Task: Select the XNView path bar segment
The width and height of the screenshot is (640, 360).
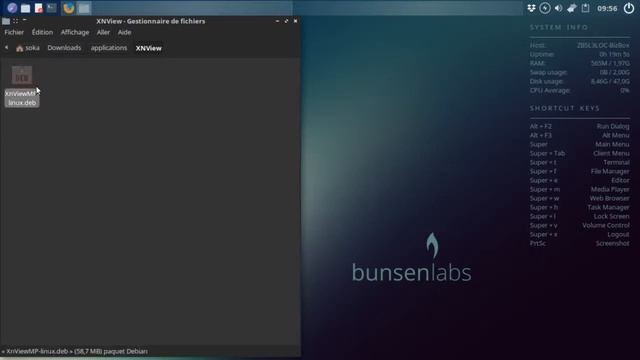Action: pos(149,48)
